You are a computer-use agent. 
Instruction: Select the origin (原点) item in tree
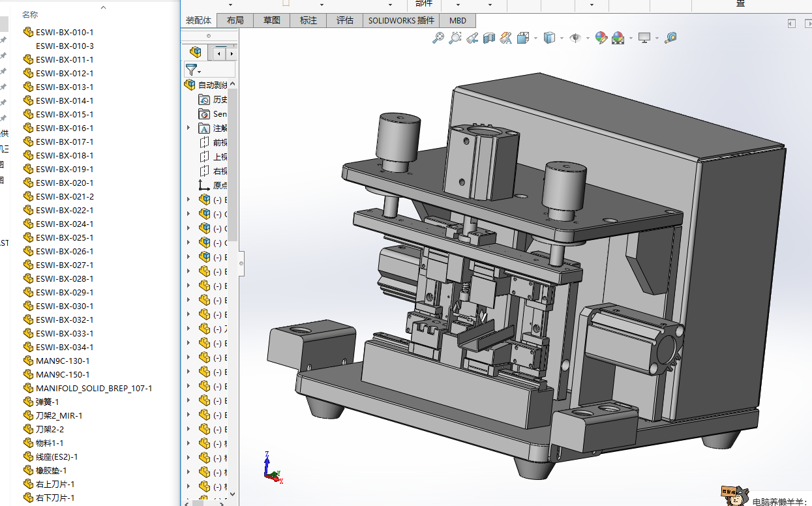(220, 185)
